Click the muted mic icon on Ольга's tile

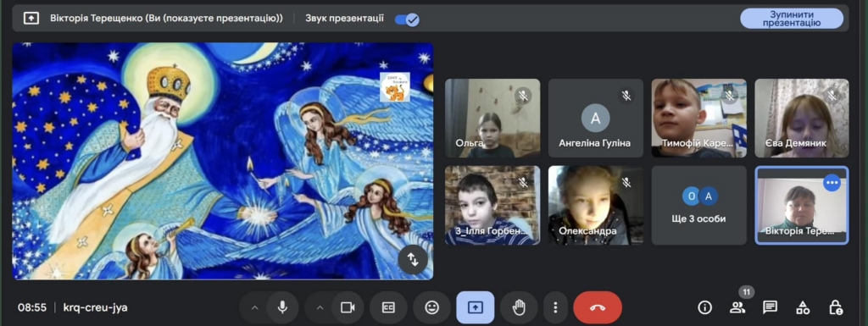pyautogui.click(x=522, y=96)
